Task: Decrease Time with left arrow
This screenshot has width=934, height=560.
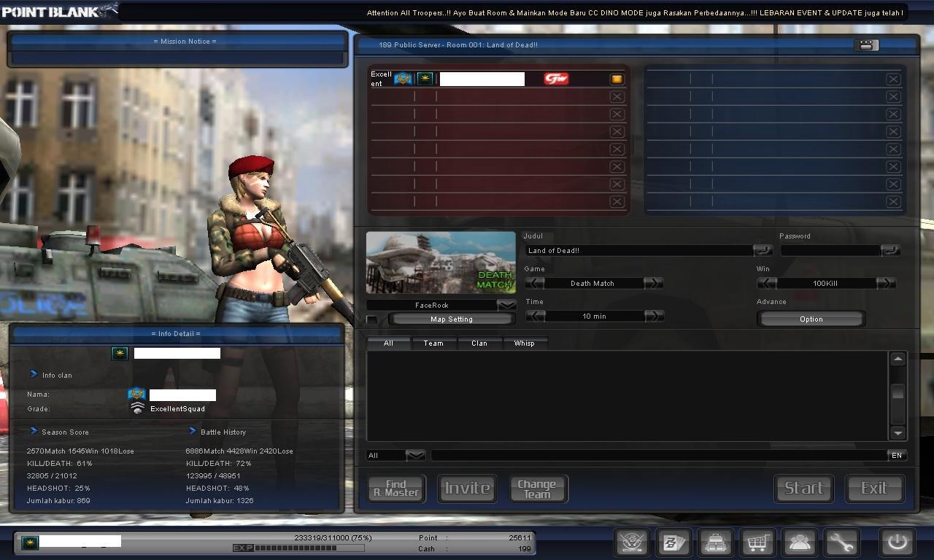Action: pos(534,316)
